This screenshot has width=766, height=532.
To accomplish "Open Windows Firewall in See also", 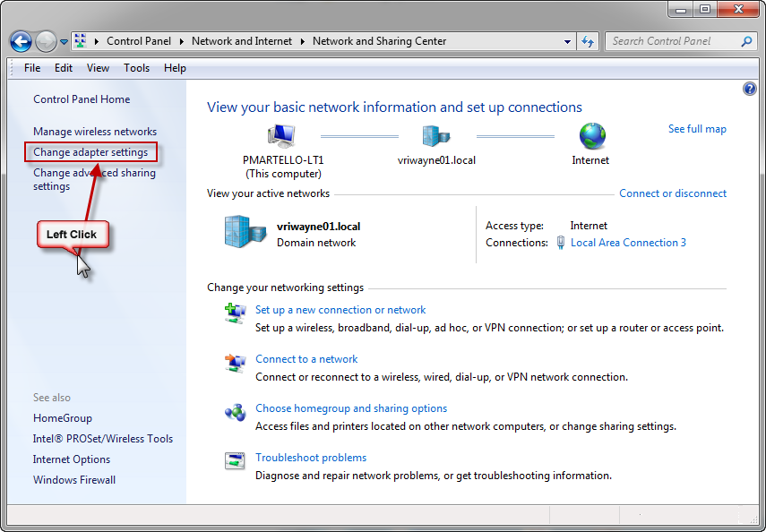I will tap(74, 480).
